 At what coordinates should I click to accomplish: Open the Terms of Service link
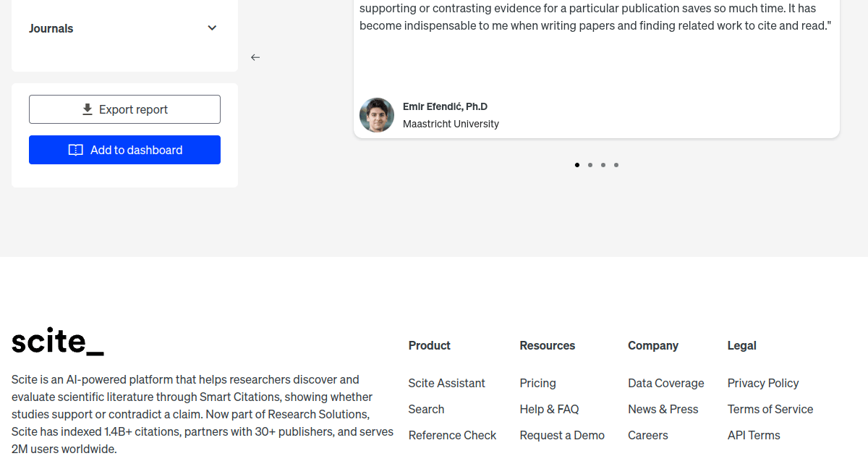[x=770, y=409]
